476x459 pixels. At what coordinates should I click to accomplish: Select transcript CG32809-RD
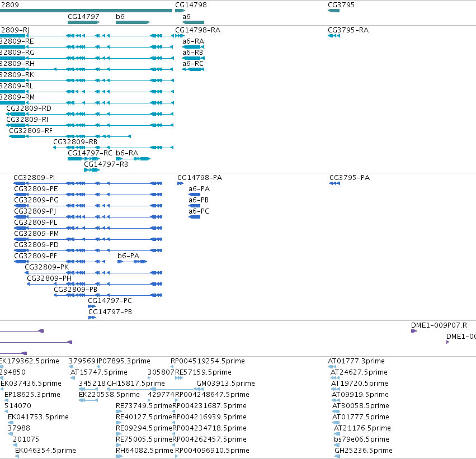(89, 114)
